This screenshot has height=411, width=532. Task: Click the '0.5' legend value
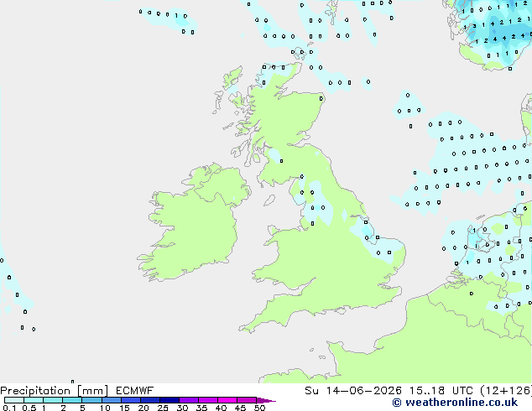point(29,408)
